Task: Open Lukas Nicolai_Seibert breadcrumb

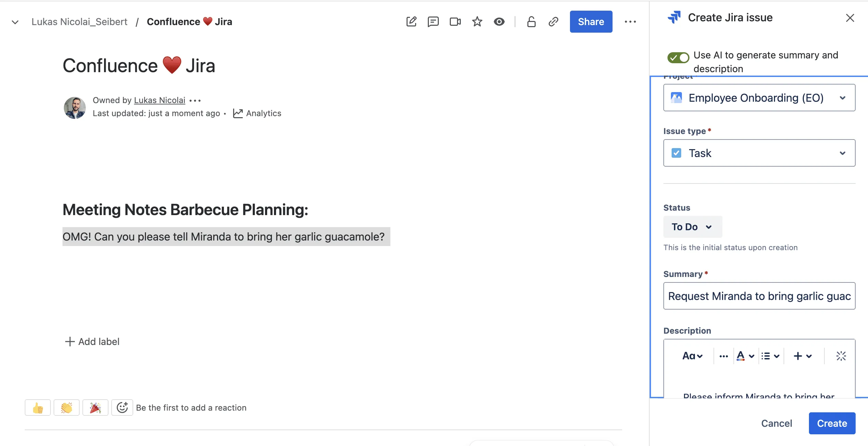Action: click(79, 22)
